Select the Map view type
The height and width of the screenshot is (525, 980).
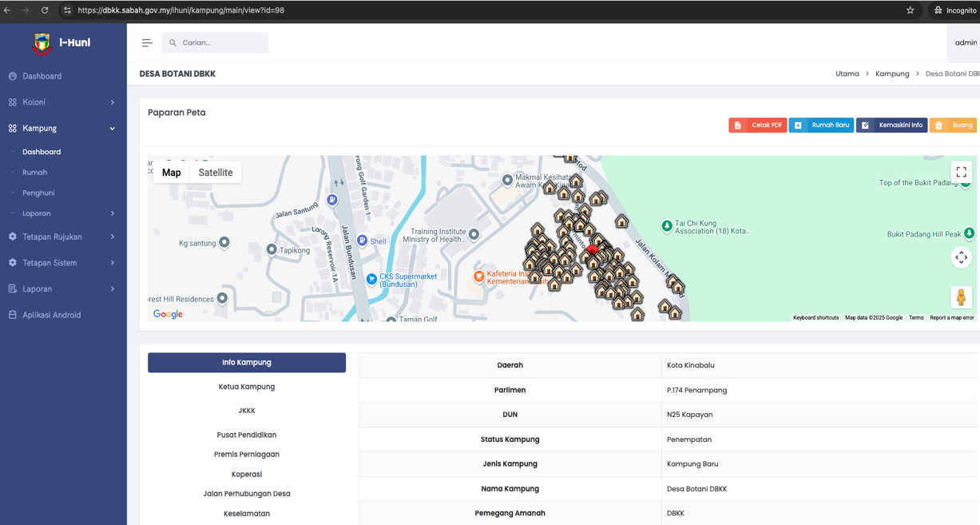pyautogui.click(x=171, y=173)
